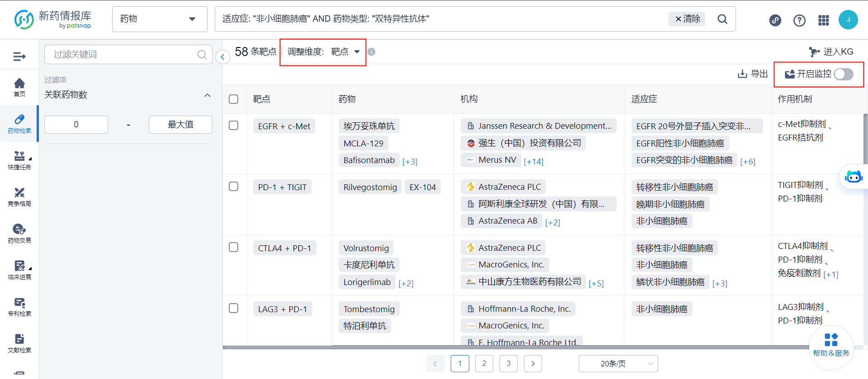Screen dimensions: 868x379
Task: Collapse the 关联药物数 filter section
Action: (x=207, y=95)
